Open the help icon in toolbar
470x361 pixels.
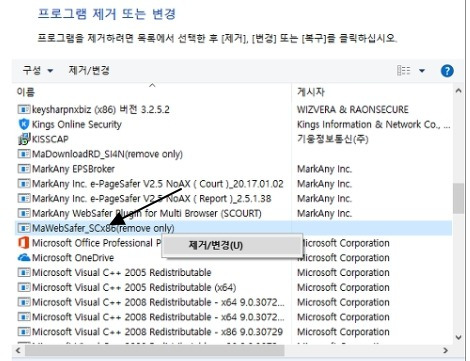[x=447, y=71]
